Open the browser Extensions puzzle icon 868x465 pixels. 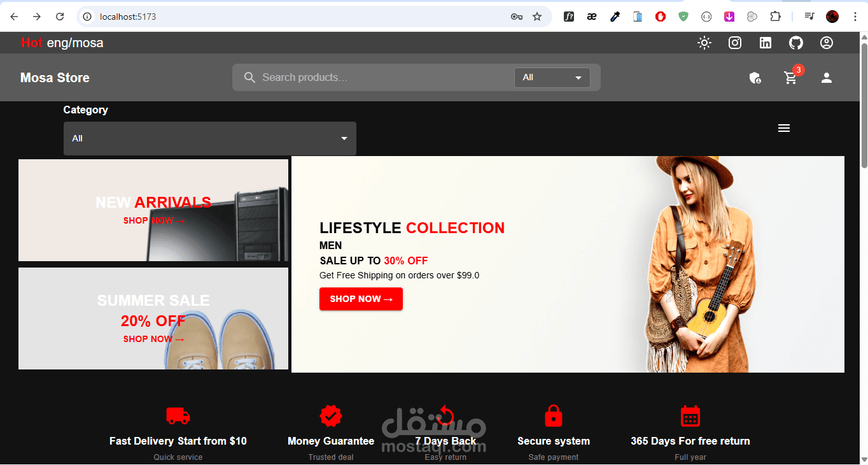pos(775,17)
